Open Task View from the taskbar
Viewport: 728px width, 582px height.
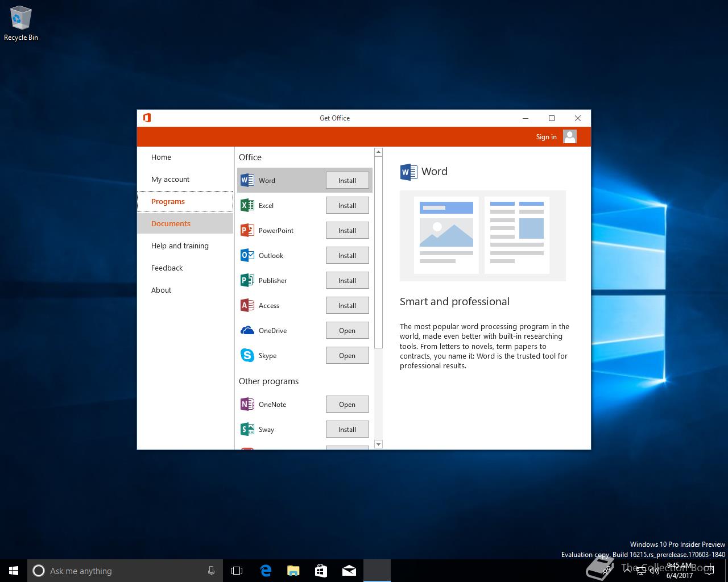(x=237, y=571)
